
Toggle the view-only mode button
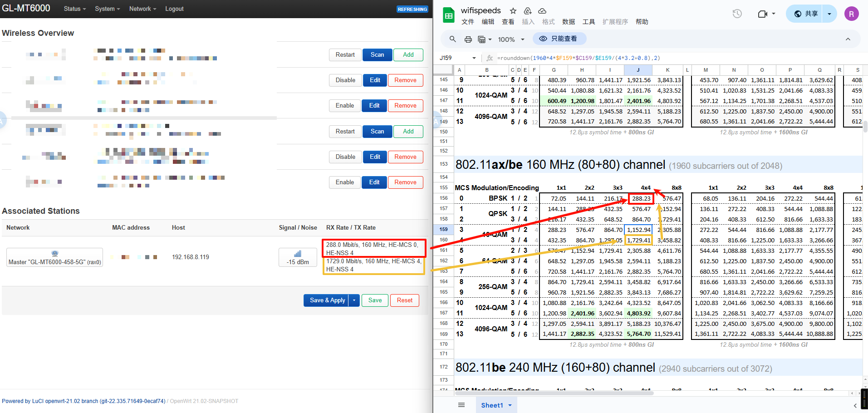tap(559, 39)
